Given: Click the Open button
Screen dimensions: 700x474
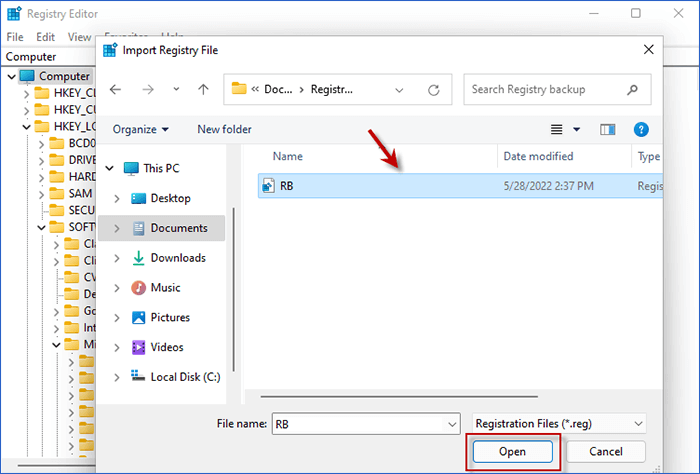Looking at the screenshot, I should coord(512,452).
